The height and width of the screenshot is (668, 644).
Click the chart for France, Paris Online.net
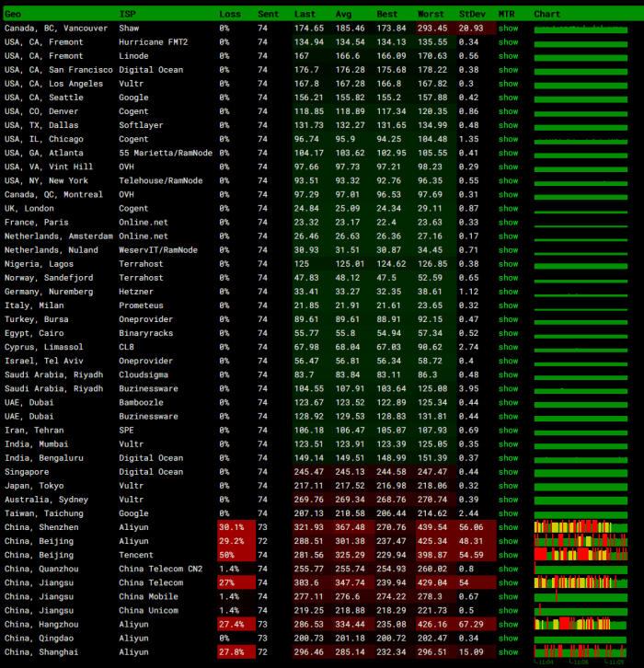point(580,222)
